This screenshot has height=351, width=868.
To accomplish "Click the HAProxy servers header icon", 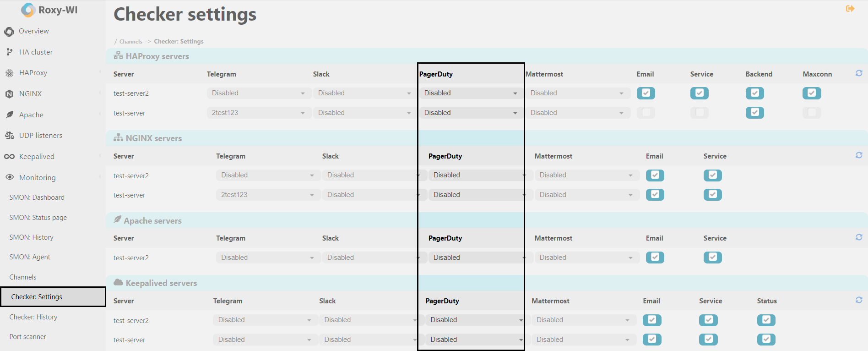I will (118, 56).
